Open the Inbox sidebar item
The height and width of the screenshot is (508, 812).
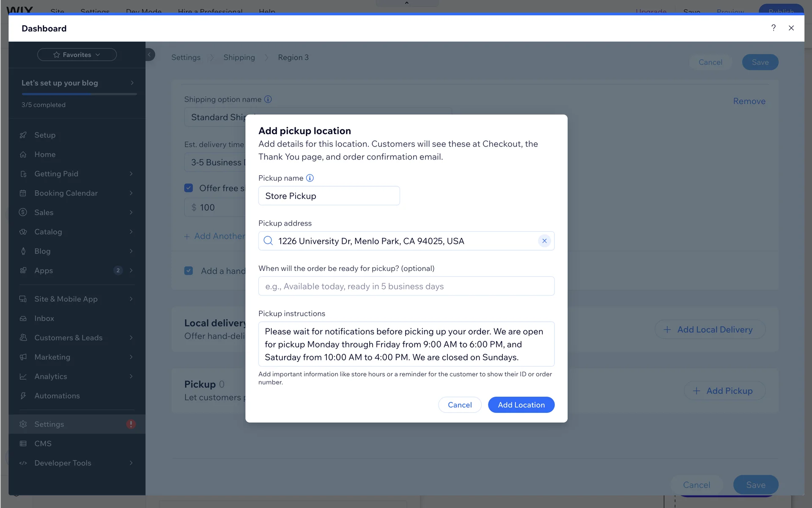coord(44,318)
